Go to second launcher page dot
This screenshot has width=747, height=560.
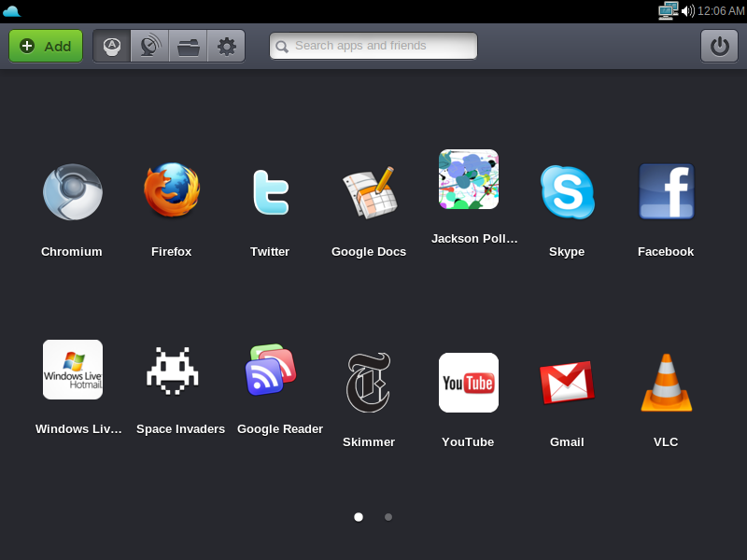[x=388, y=516]
